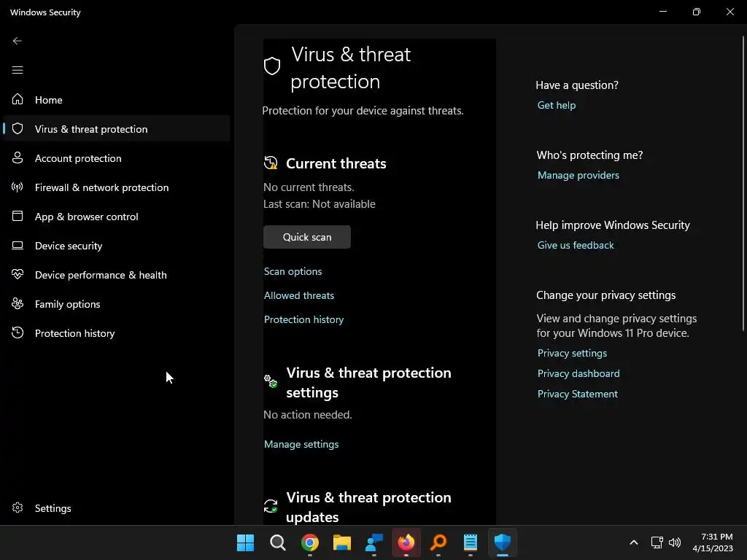The image size is (747, 560).
Task: Open the orange magnifier app in taskbar
Action: (438, 542)
